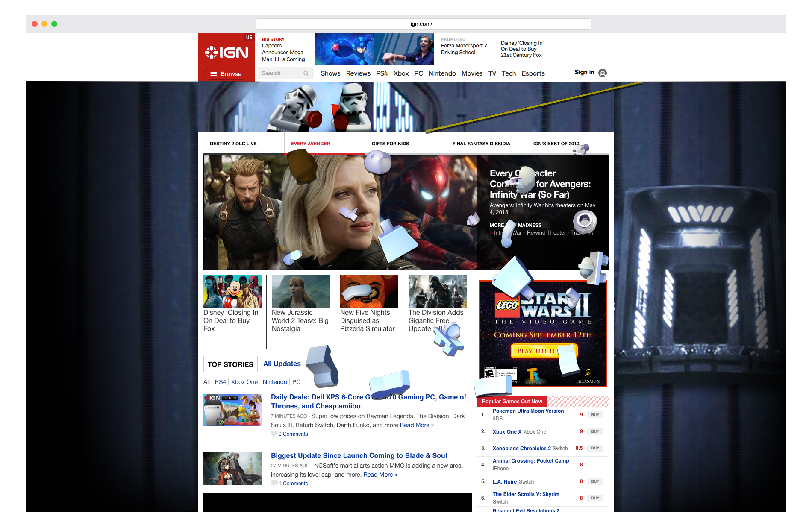
Task: Click the user profile icon
Action: tap(603, 73)
